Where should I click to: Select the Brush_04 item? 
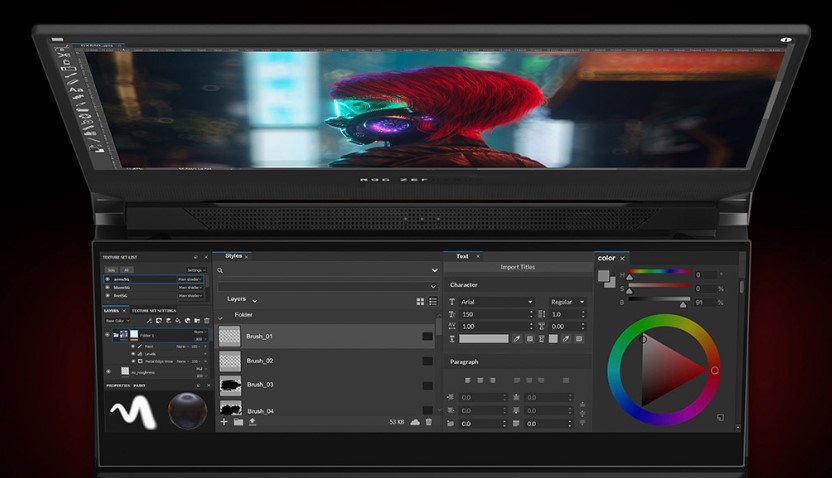pyautogui.click(x=326, y=410)
